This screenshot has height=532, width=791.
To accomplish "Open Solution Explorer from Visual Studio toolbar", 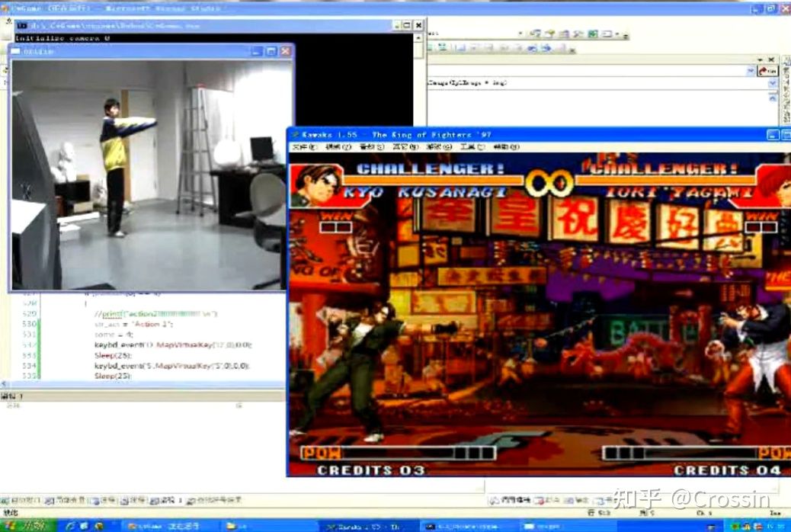I will click(536, 34).
